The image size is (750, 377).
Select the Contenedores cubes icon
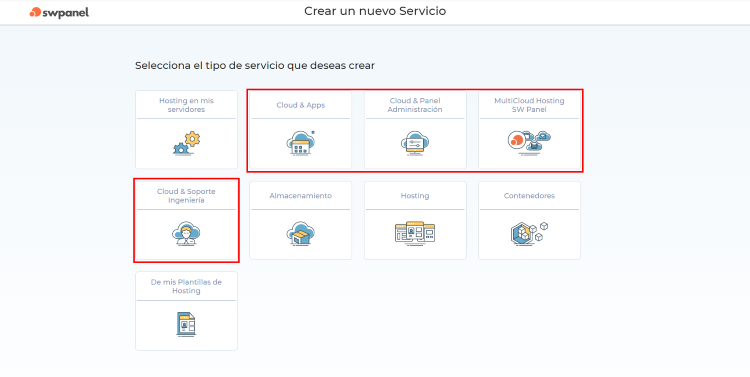pos(529,233)
